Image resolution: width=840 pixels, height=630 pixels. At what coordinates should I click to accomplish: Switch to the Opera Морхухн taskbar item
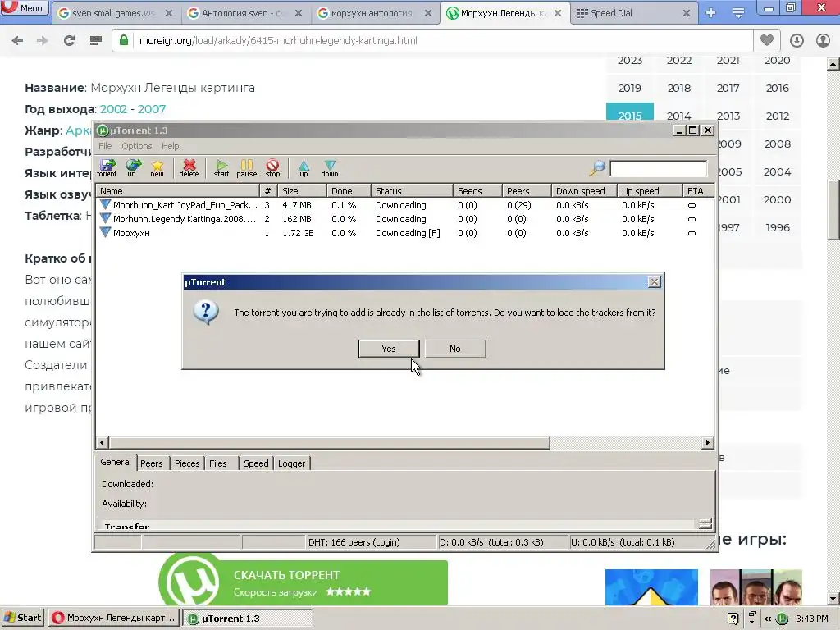[114, 618]
